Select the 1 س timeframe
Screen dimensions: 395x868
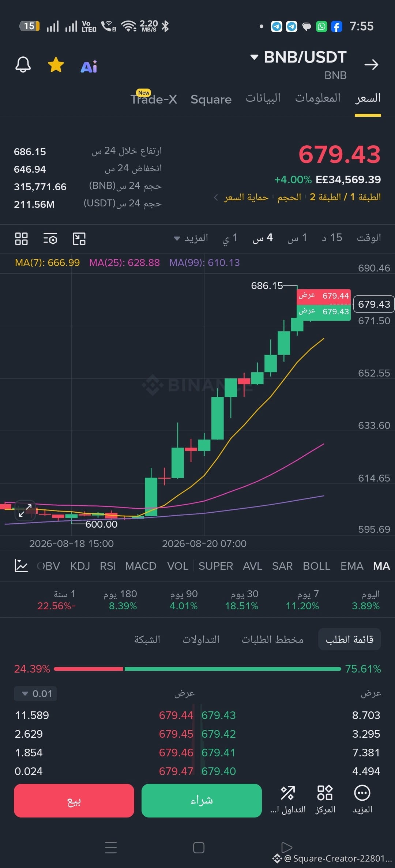pyautogui.click(x=297, y=238)
